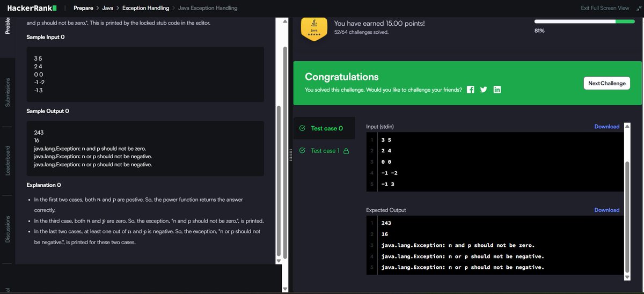The image size is (644, 294).
Task: Click the 81% progress bar
Action: click(x=584, y=21)
